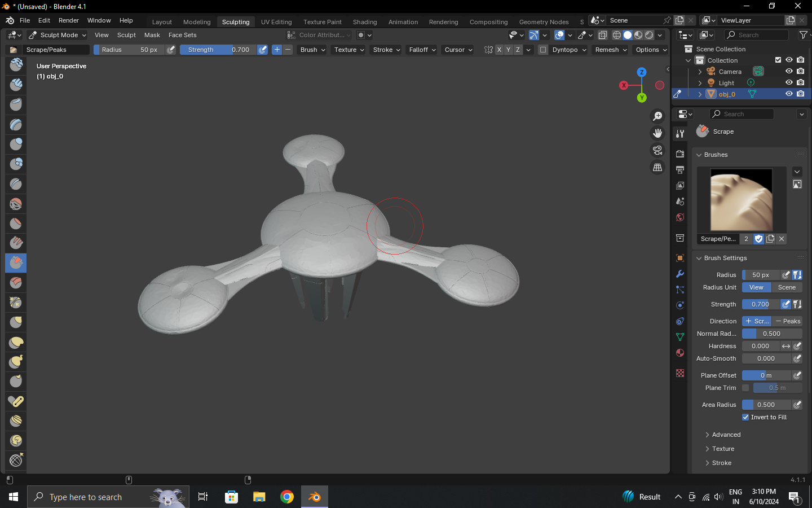Toggle visibility of the Light object
Viewport: 812px width, 508px height.
point(789,82)
